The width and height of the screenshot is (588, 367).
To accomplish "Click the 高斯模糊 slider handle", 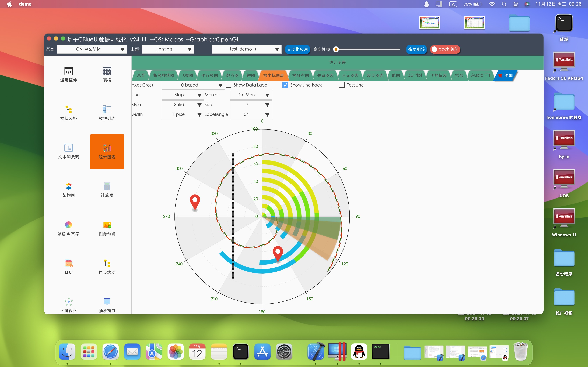I will coord(336,49).
